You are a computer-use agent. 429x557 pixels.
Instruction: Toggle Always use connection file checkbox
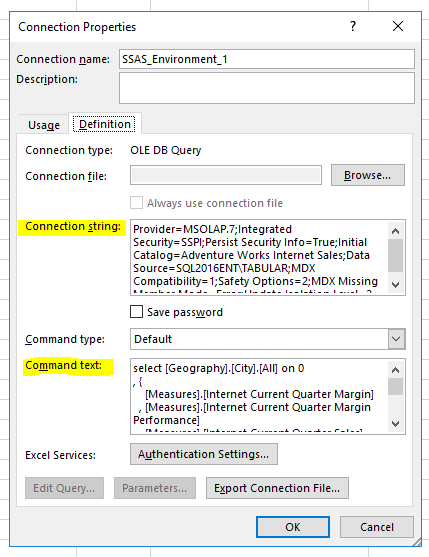[136, 203]
